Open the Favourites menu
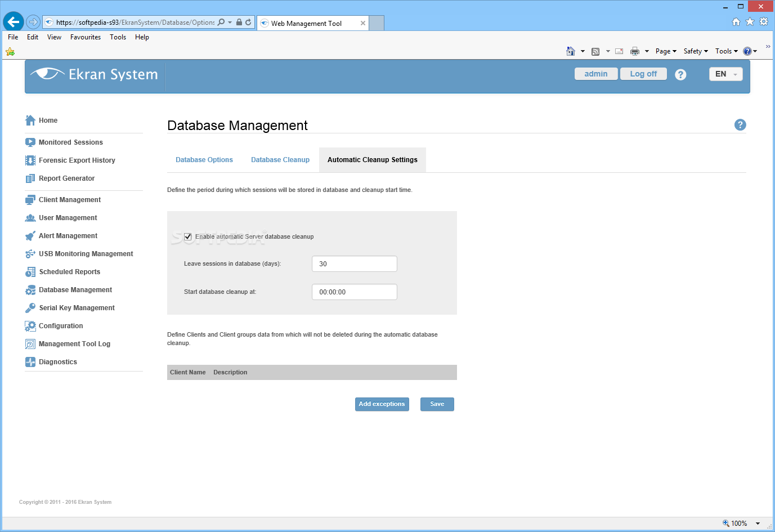Viewport: 775px width, 532px height. click(x=86, y=37)
